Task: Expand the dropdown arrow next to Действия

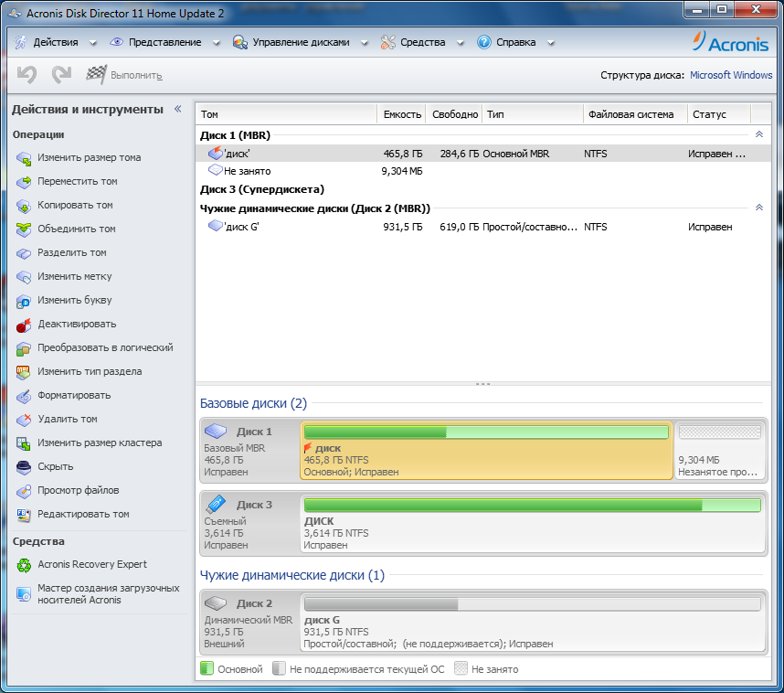Action: click(93, 43)
